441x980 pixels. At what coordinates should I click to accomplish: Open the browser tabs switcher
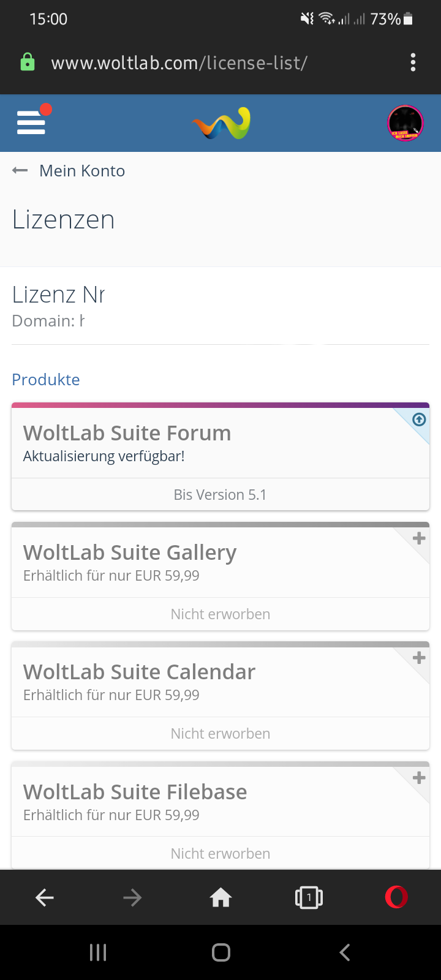coord(309,898)
